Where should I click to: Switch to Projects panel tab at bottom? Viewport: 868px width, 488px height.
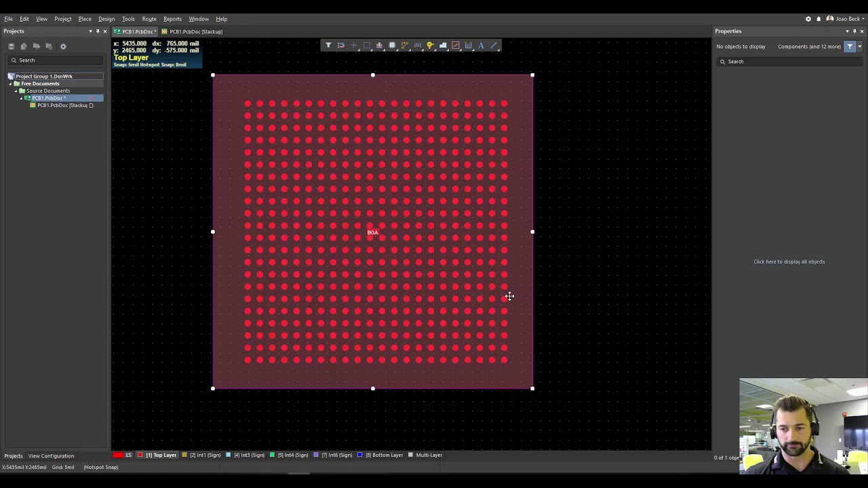(x=13, y=456)
